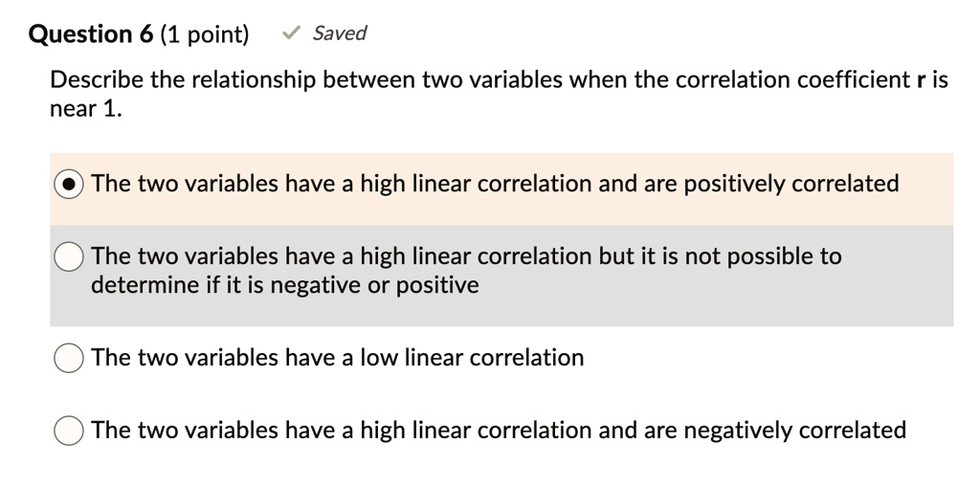Image resolution: width=980 pixels, height=487 pixels.
Task: Click the 'Describe the relationship' prompt text
Action: click(183, 80)
